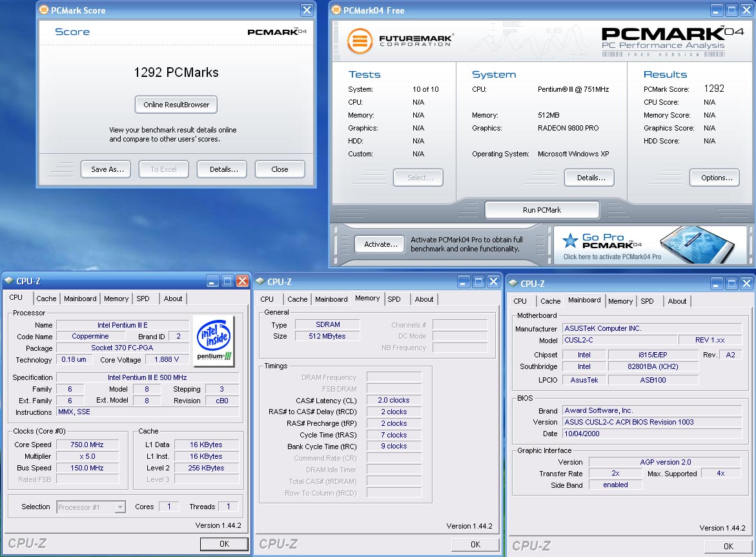
Task: Start the benchmark with Run PCMark
Action: click(542, 210)
